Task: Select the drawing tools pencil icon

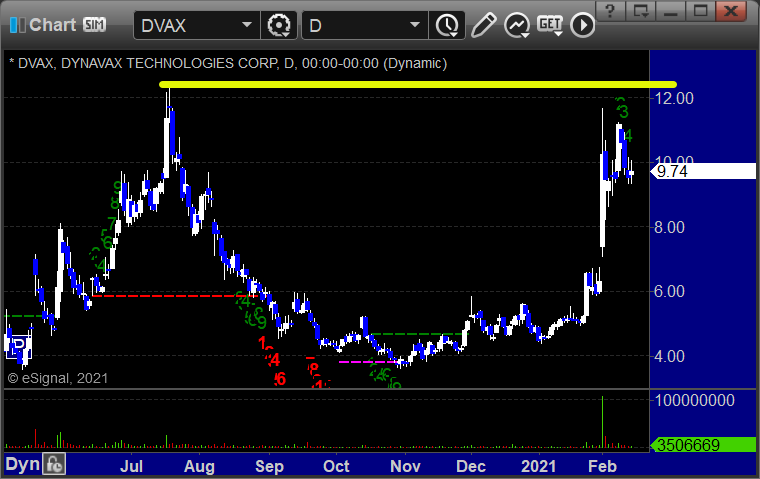Action: tap(483, 25)
